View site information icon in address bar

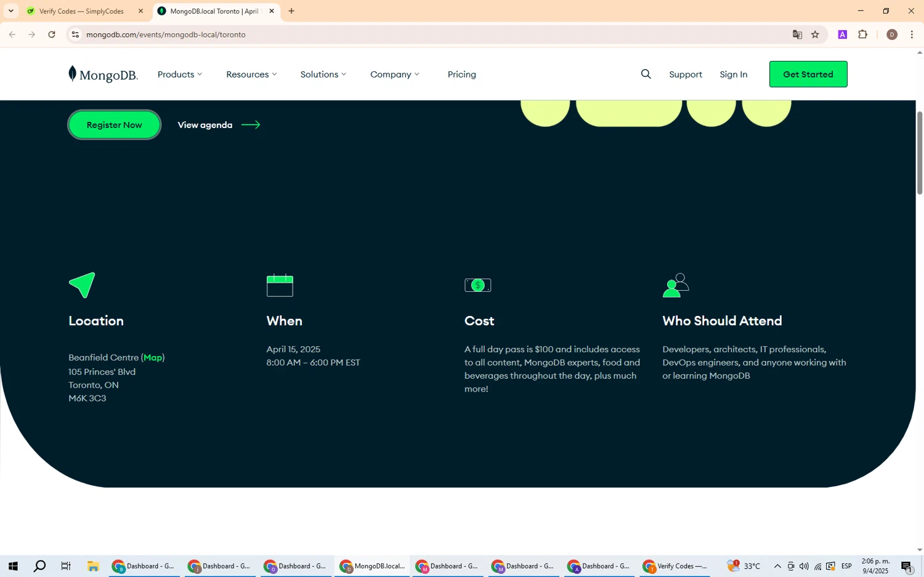tap(75, 34)
